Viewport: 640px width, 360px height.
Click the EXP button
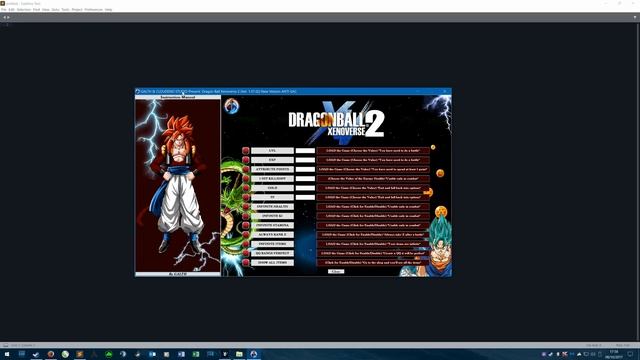point(272,160)
